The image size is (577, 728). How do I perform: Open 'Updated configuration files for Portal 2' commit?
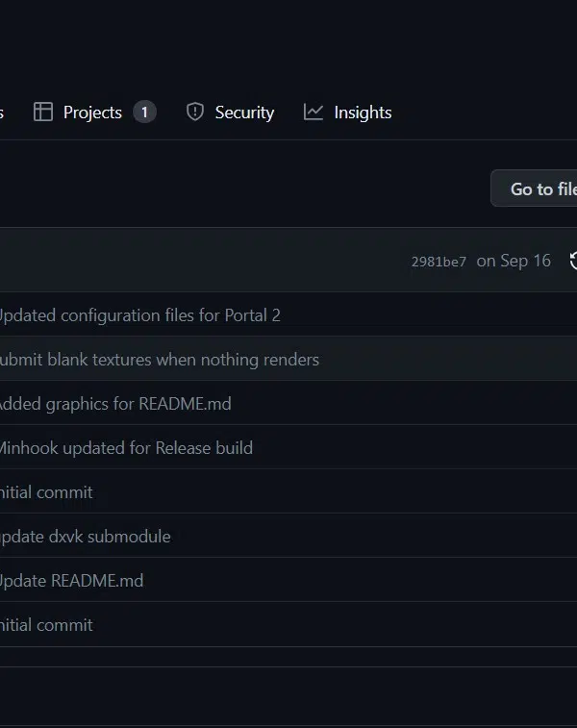point(139,315)
